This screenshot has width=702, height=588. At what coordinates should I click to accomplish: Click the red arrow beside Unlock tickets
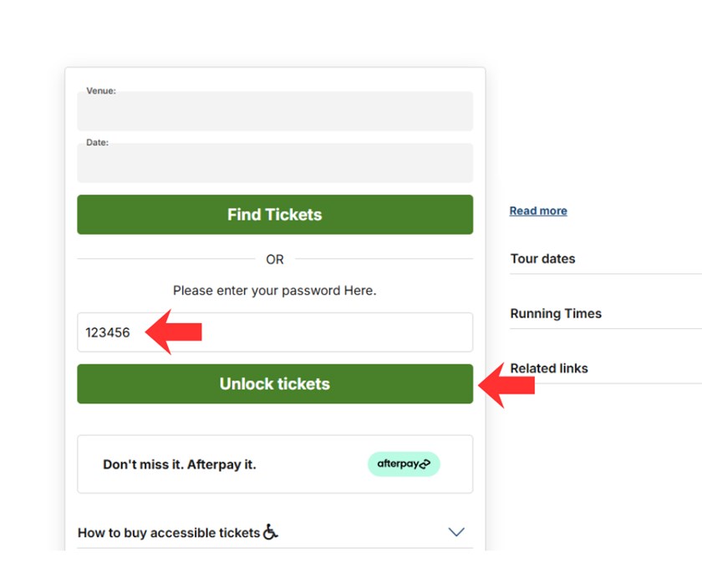pyautogui.click(x=506, y=384)
